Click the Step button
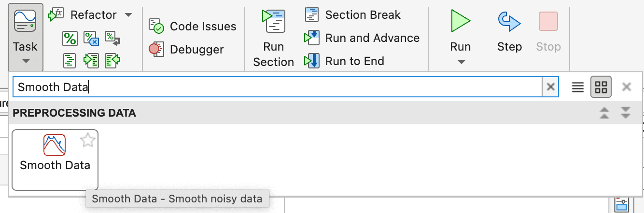The image size is (644, 213). coord(509,31)
